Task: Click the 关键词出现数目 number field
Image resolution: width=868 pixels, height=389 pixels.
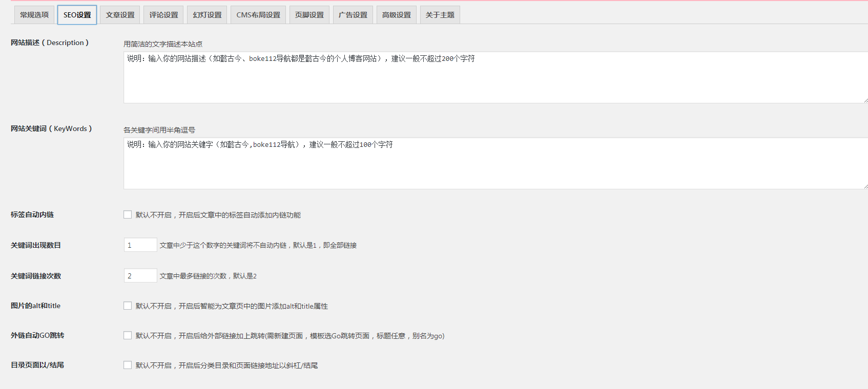Action: (140, 245)
